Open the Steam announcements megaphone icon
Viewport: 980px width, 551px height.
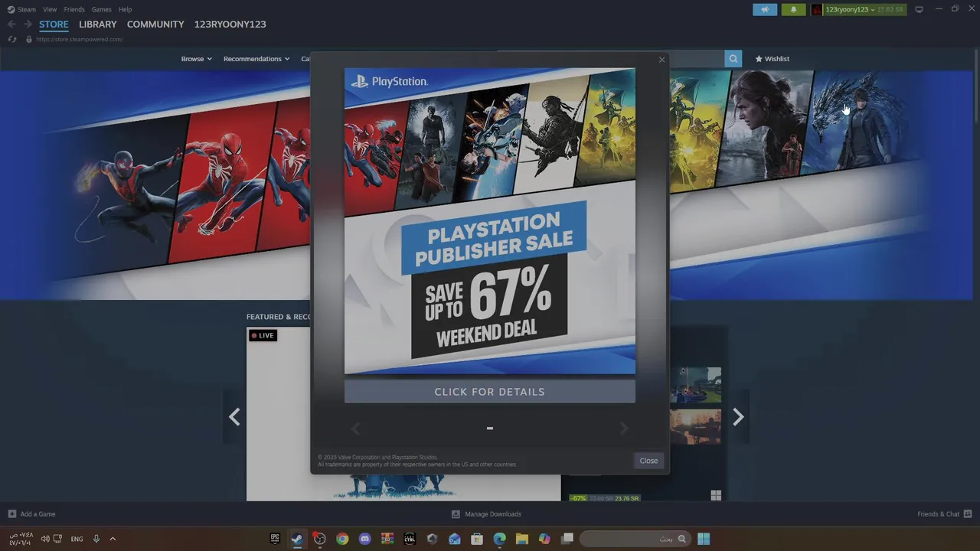pos(765,9)
